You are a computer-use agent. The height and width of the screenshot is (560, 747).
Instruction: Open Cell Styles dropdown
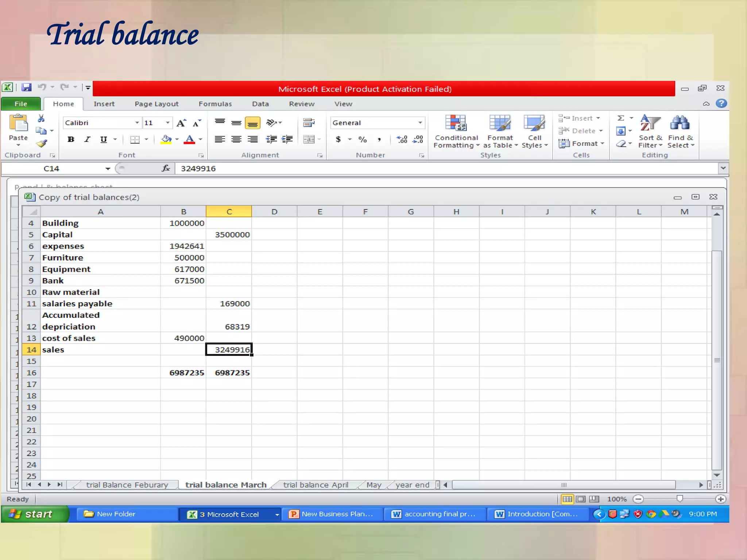(535, 132)
